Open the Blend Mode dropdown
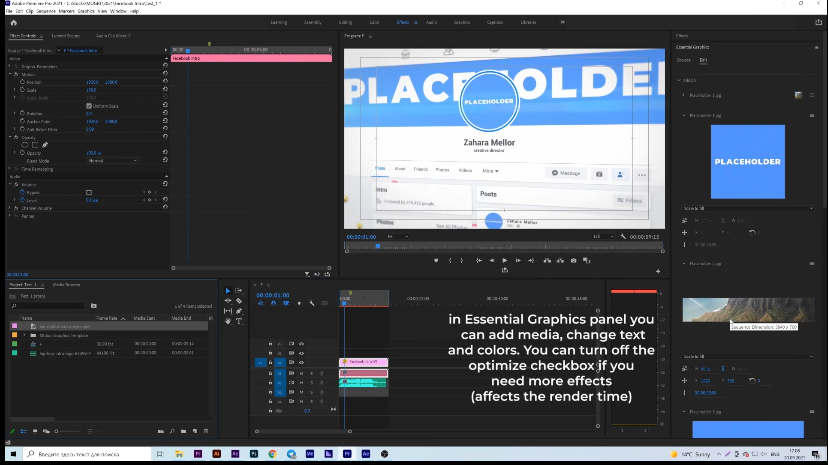The image size is (828, 465). click(112, 160)
